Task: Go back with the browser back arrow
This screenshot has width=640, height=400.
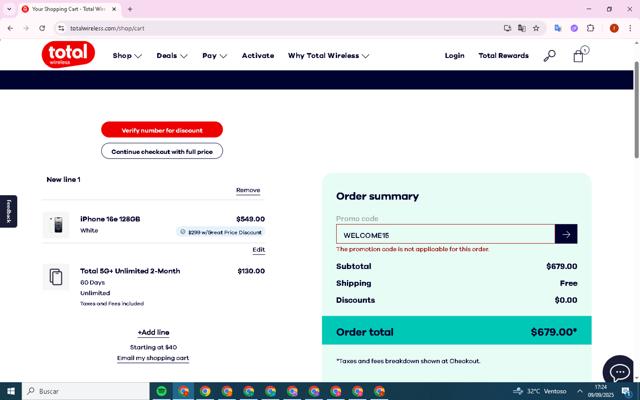Action: point(10,28)
